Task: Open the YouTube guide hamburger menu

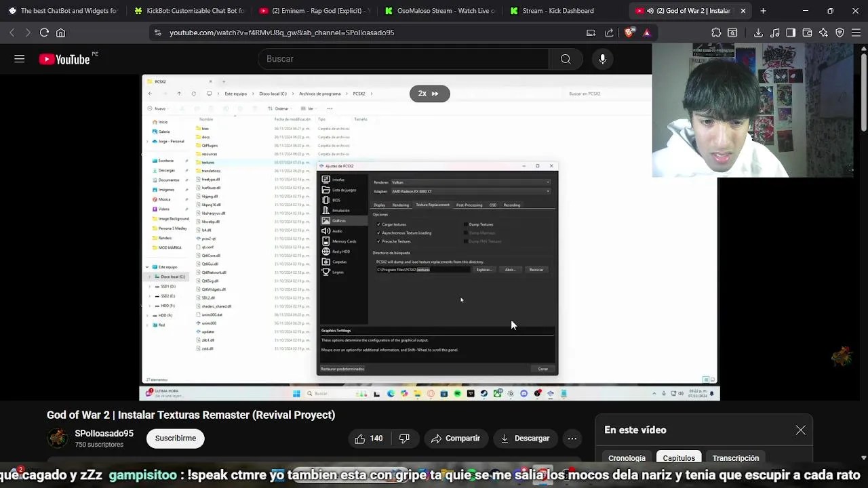Action: coord(19,59)
